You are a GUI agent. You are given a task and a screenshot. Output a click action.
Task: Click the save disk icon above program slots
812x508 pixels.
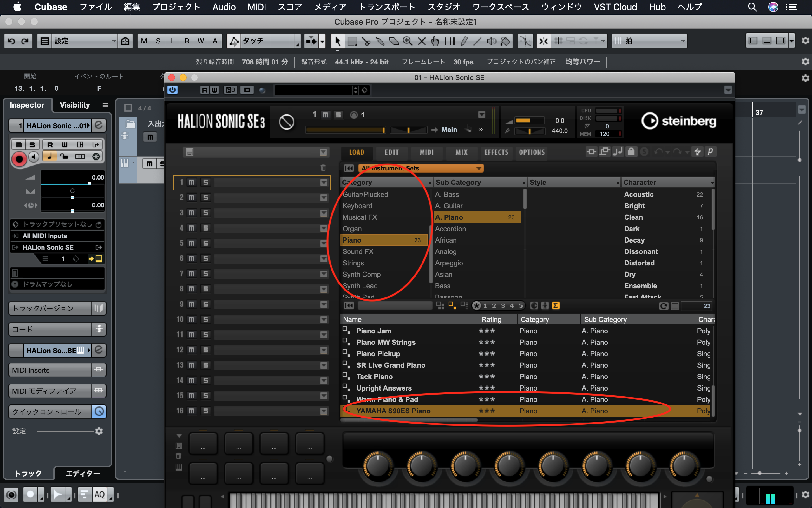(190, 152)
